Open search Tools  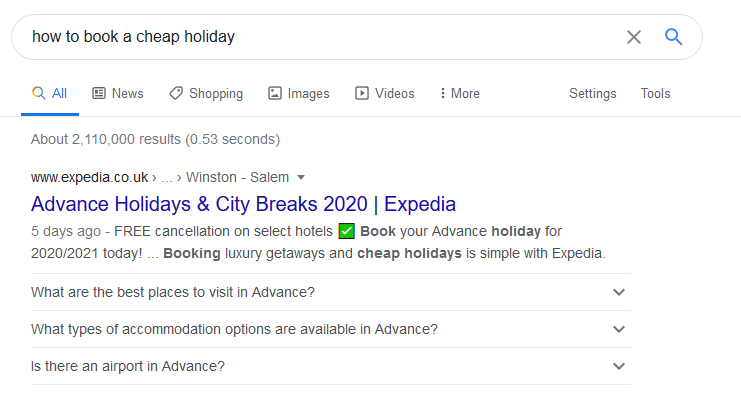[x=655, y=93]
